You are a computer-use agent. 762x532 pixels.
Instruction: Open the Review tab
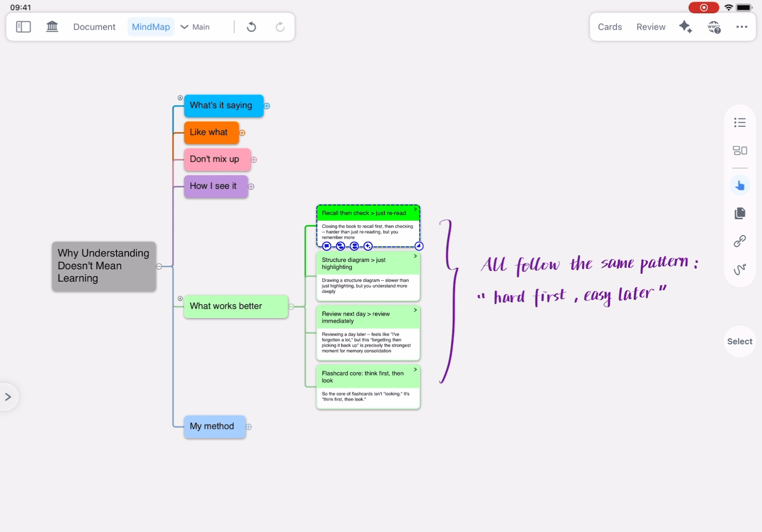click(x=651, y=27)
